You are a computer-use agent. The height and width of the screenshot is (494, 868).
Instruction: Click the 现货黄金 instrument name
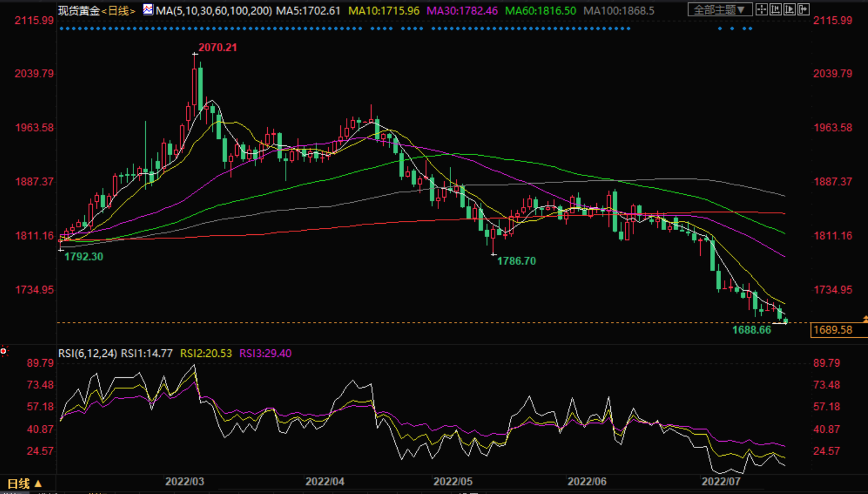point(79,11)
